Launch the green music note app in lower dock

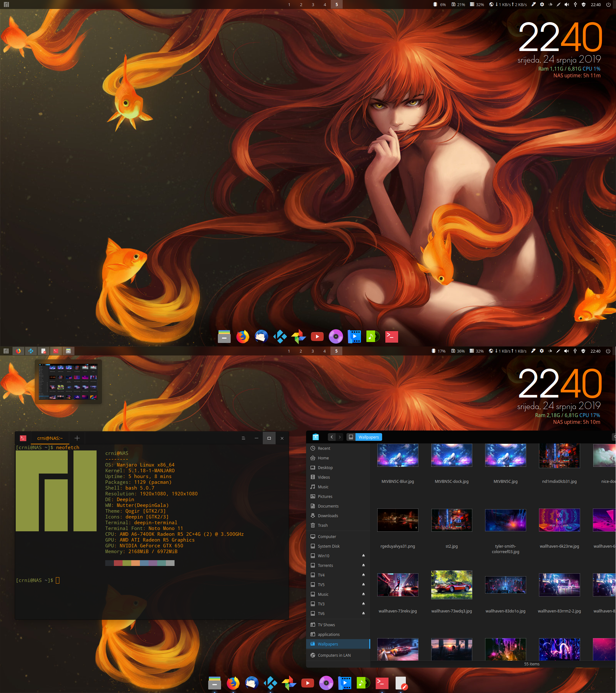pyautogui.click(x=363, y=683)
